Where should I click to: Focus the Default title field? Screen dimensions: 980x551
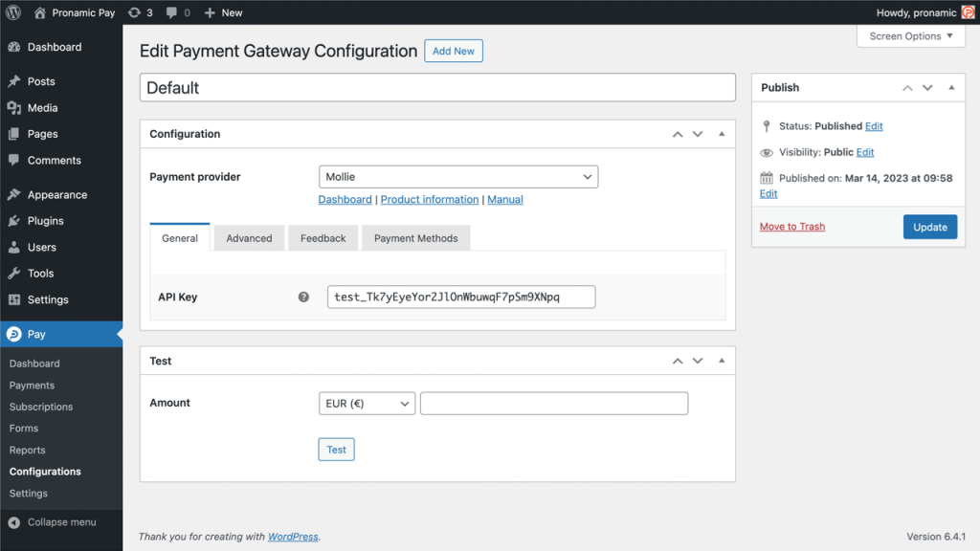437,87
